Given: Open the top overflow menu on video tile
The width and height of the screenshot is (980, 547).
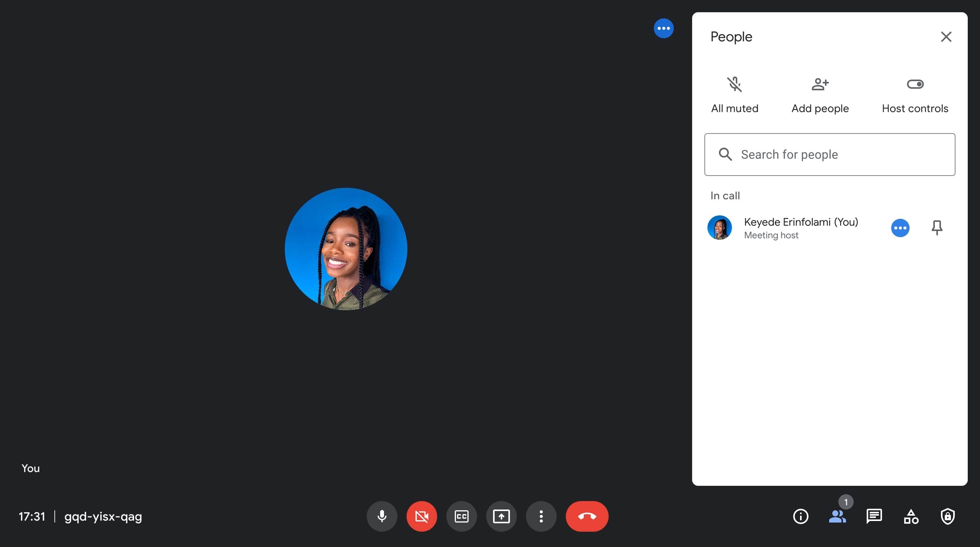Looking at the screenshot, I should coord(663,28).
